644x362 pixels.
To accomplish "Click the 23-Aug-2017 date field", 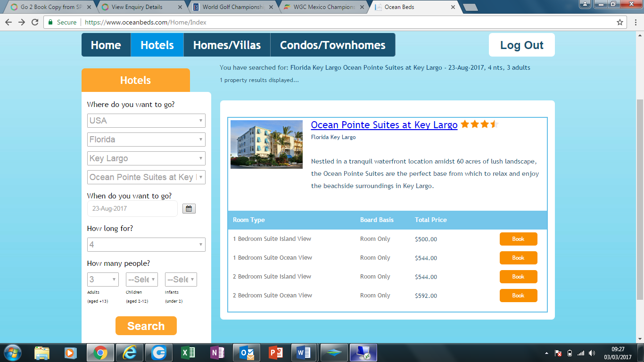I will pos(132,209).
